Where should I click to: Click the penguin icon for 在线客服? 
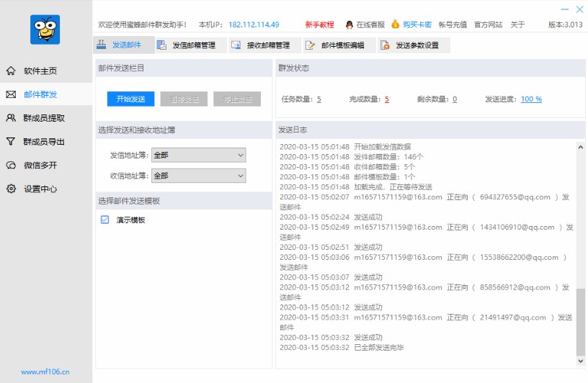pyautogui.click(x=349, y=24)
